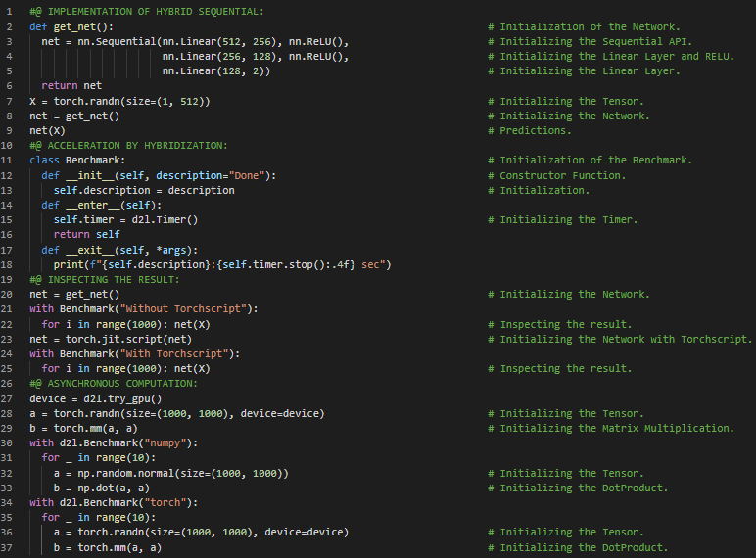This screenshot has height=558, width=756.
Task: Click 'self.timer = d2l.Timer()' line
Action: click(x=125, y=220)
